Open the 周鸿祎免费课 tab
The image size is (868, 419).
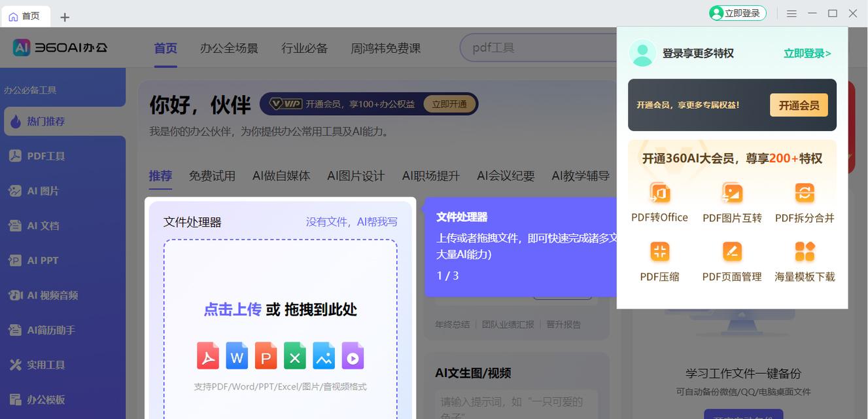click(x=386, y=48)
